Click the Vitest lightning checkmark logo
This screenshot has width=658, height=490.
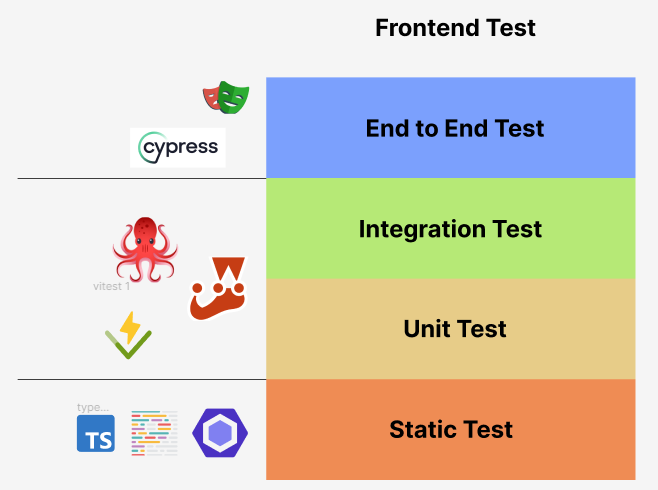[128, 335]
